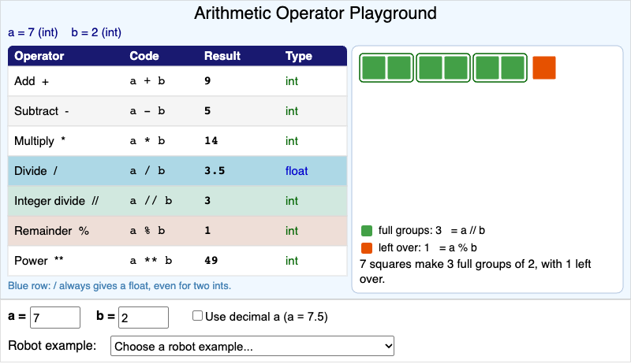Click the Type column header

coord(299,56)
